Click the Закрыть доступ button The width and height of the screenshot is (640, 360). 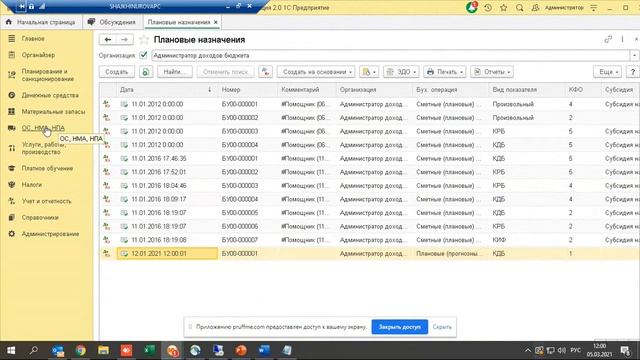tap(400, 327)
